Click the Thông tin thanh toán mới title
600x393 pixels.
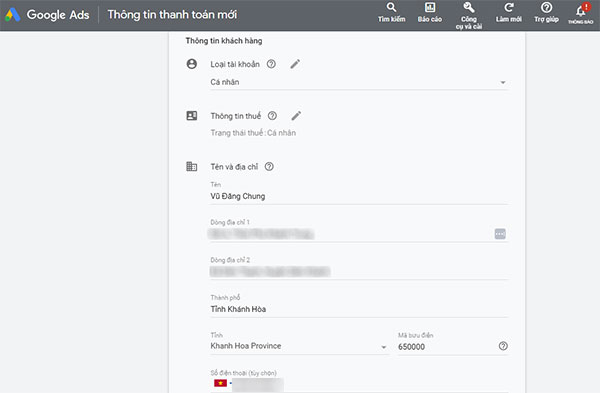point(172,15)
